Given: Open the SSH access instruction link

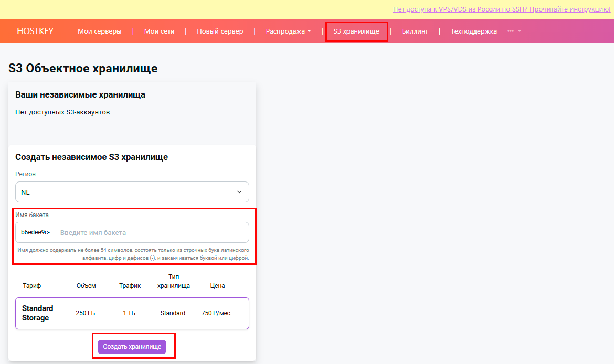Looking at the screenshot, I should tap(502, 9).
